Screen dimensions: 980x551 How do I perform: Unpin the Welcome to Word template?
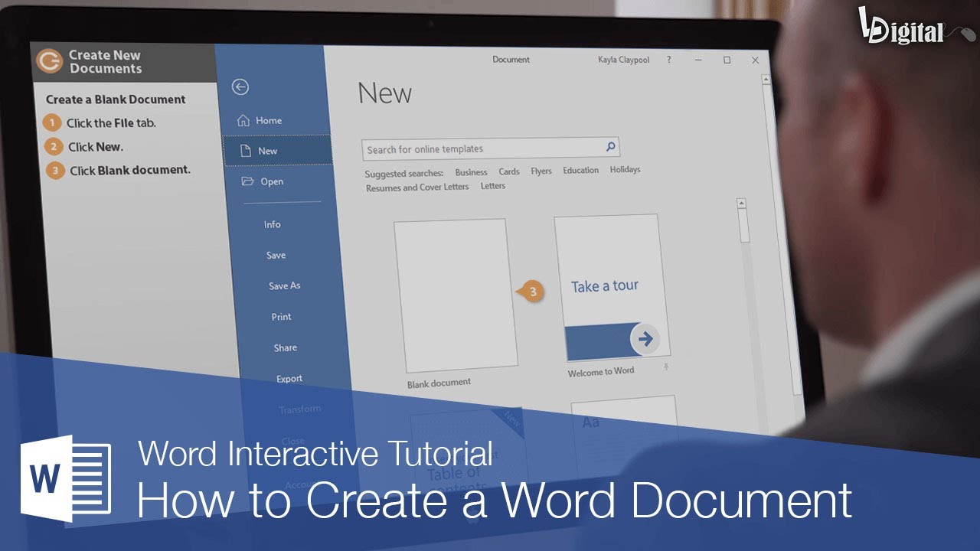[667, 366]
